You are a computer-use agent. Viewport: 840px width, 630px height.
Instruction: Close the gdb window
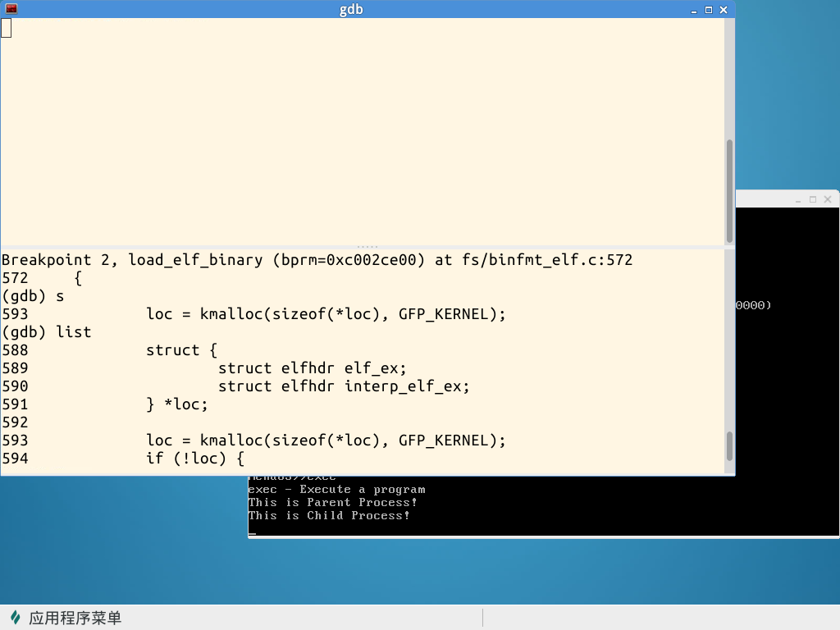[724, 10]
